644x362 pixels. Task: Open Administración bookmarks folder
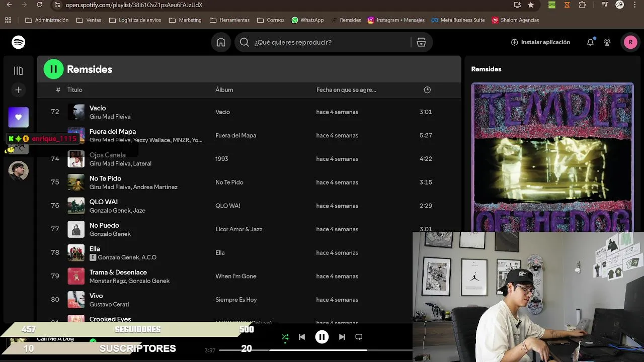point(47,20)
